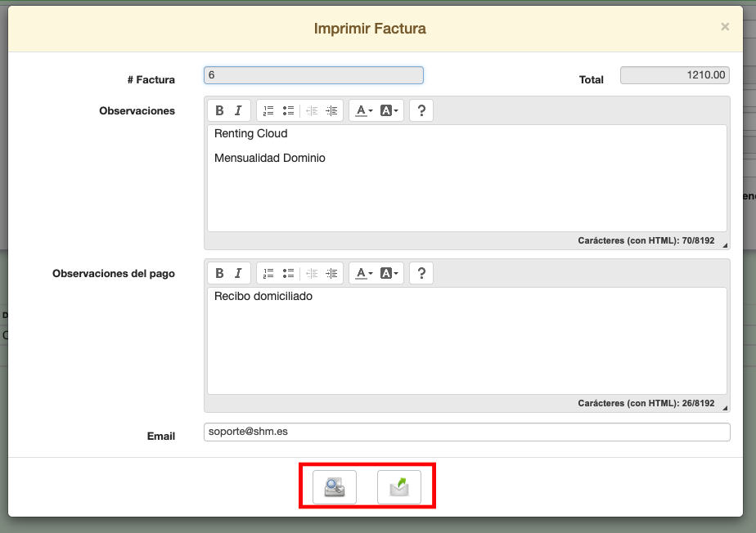This screenshot has width=756, height=533.
Task: Insert bullet list in Observaciones del pago
Action: (x=288, y=274)
